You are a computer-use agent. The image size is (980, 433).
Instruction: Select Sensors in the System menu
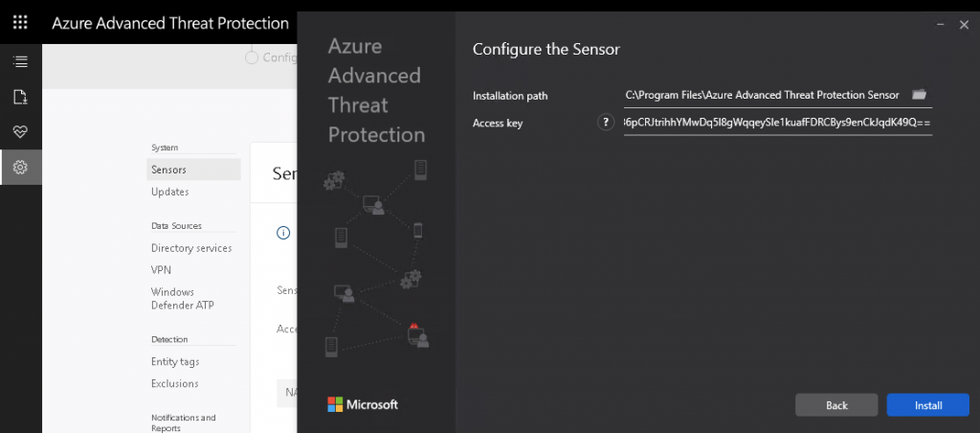[x=169, y=170]
